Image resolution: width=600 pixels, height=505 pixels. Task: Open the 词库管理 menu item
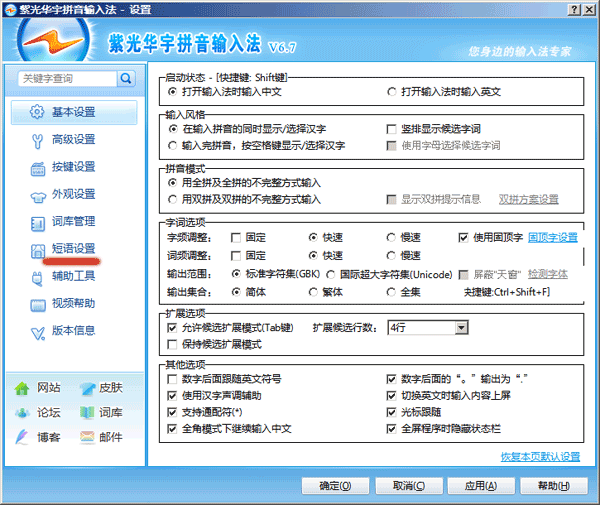(74, 222)
